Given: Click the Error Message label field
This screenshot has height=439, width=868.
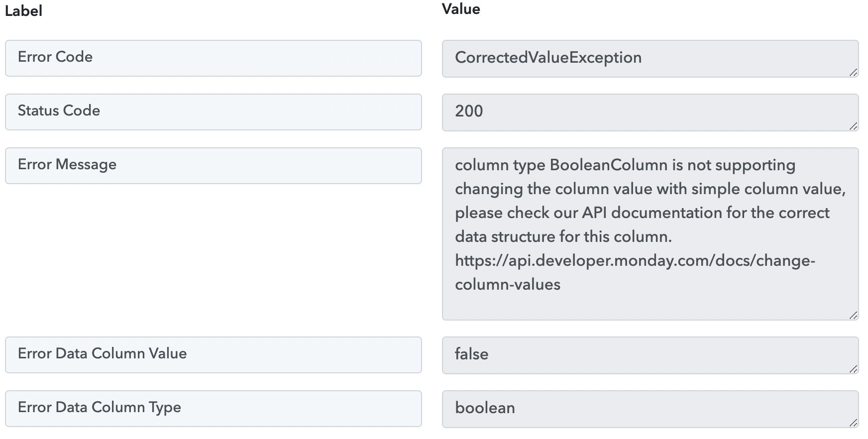Looking at the screenshot, I should tap(214, 166).
